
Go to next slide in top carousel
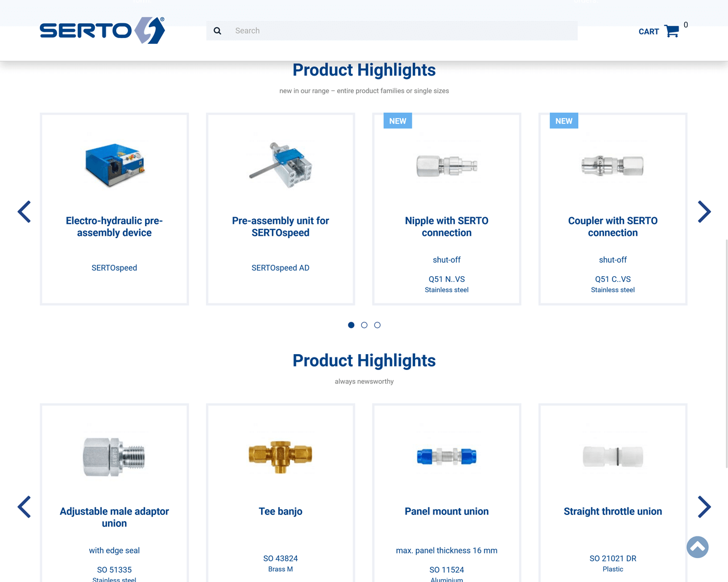[x=704, y=211]
